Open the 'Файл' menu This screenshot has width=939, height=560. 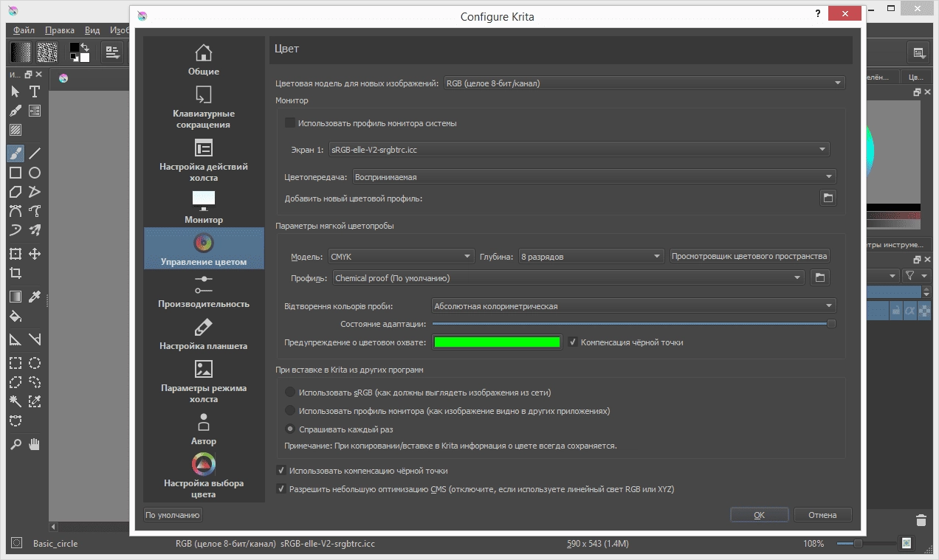point(24,30)
